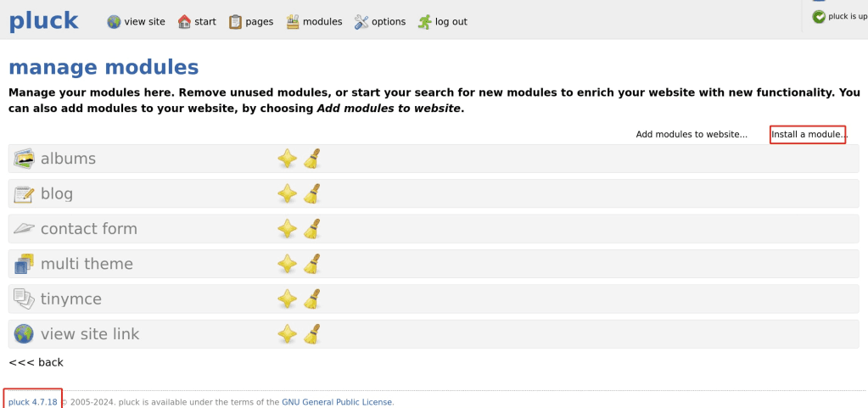Click Add modules to website link
The image size is (868, 408).
click(692, 134)
